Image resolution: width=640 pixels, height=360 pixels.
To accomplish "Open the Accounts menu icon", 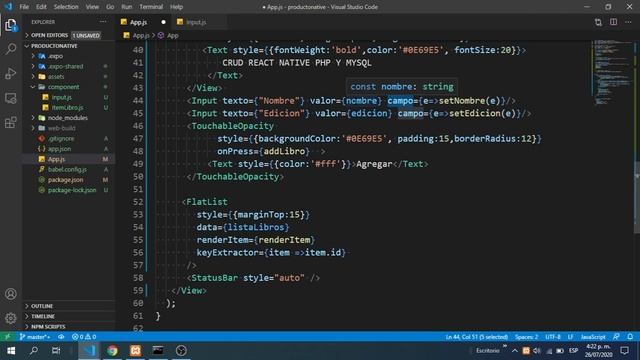I will pos(11,294).
